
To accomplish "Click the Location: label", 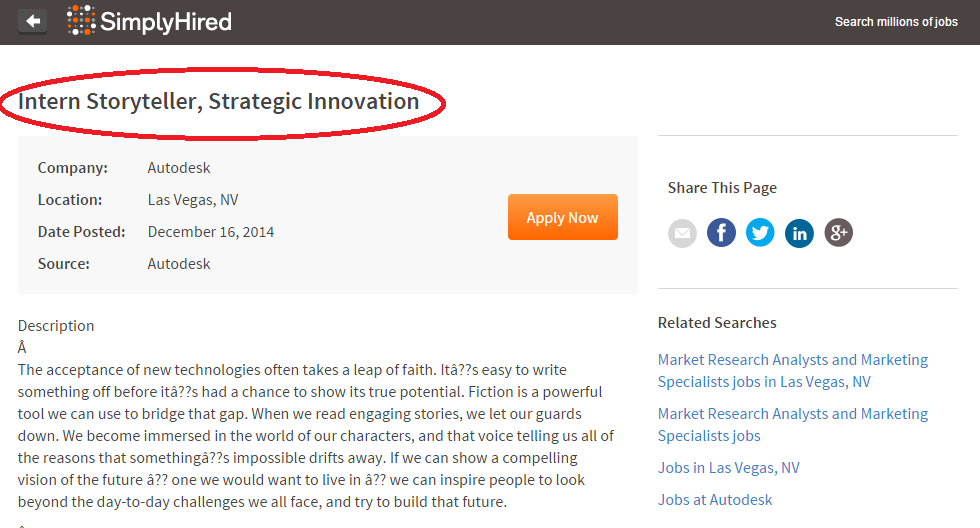I will [69, 200].
